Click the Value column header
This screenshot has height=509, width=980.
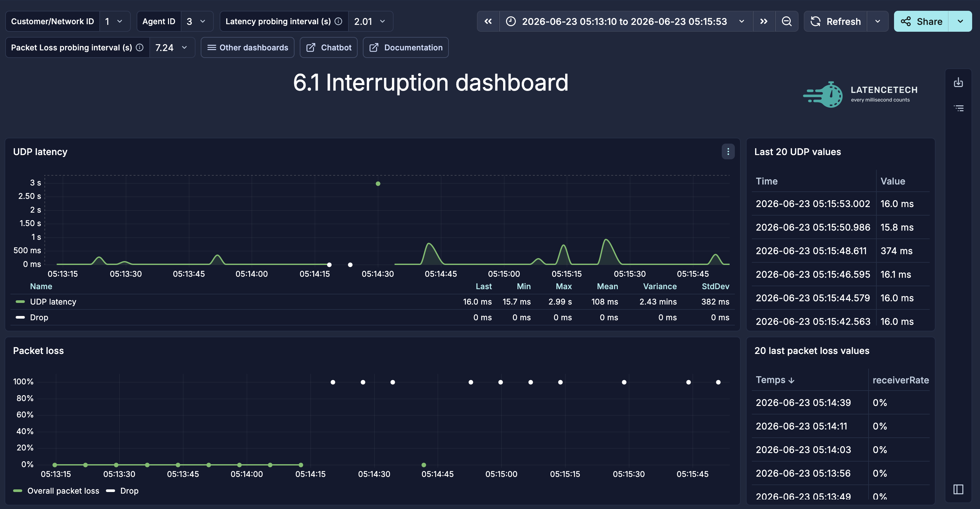[892, 181]
